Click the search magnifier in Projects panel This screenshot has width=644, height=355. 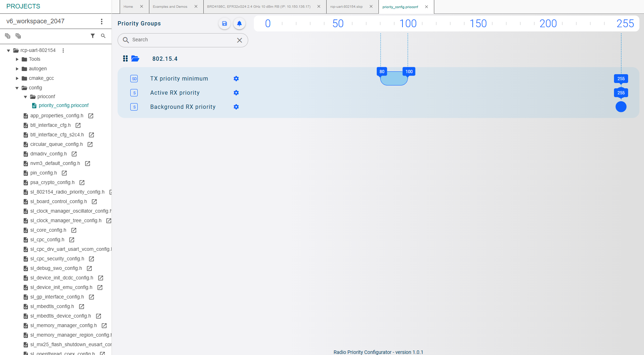(103, 36)
